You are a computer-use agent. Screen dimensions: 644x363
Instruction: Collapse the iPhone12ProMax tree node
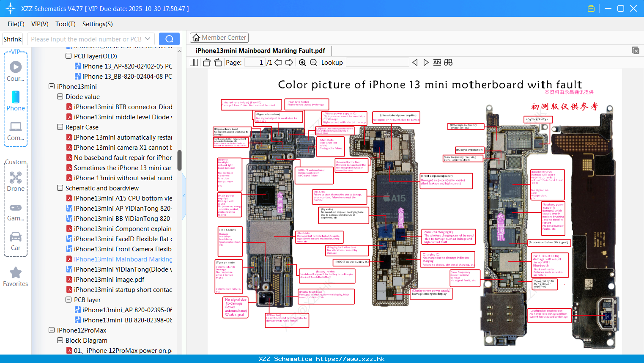click(52, 330)
